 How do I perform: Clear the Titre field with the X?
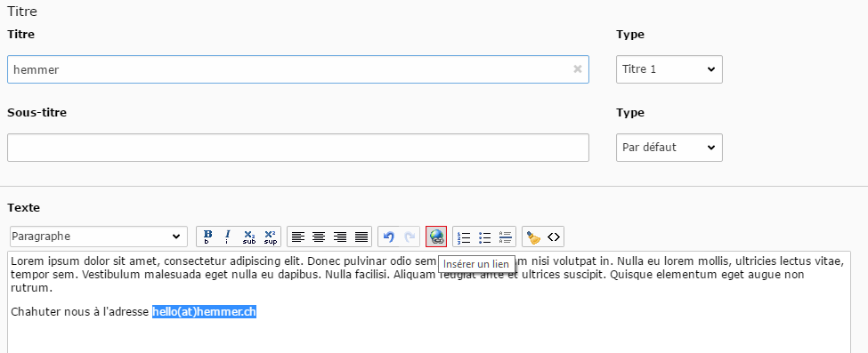click(578, 69)
